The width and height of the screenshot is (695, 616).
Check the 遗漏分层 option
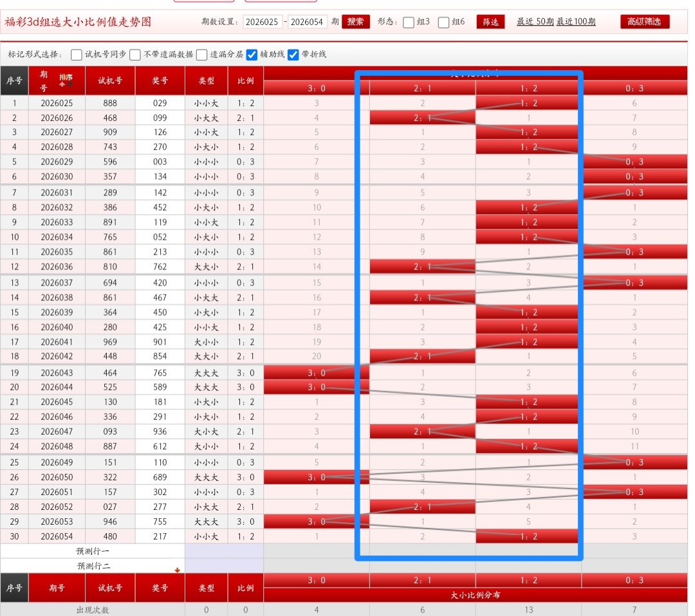click(x=202, y=55)
